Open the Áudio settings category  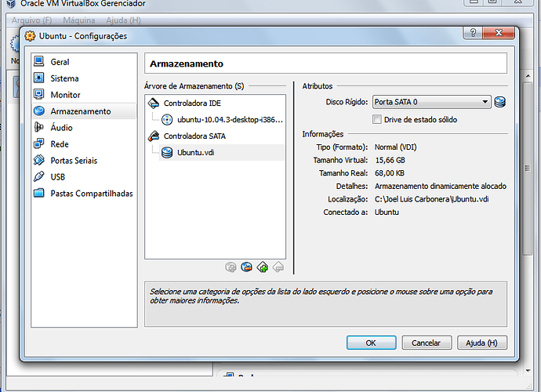84,127
